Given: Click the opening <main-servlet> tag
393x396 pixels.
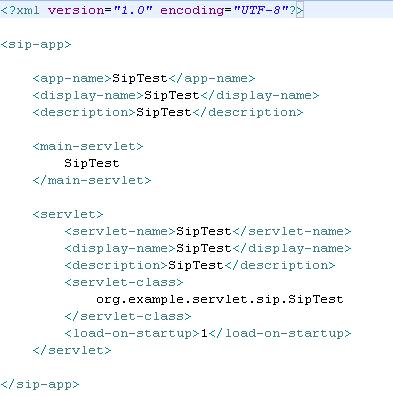Looking at the screenshot, I should click(x=88, y=146).
